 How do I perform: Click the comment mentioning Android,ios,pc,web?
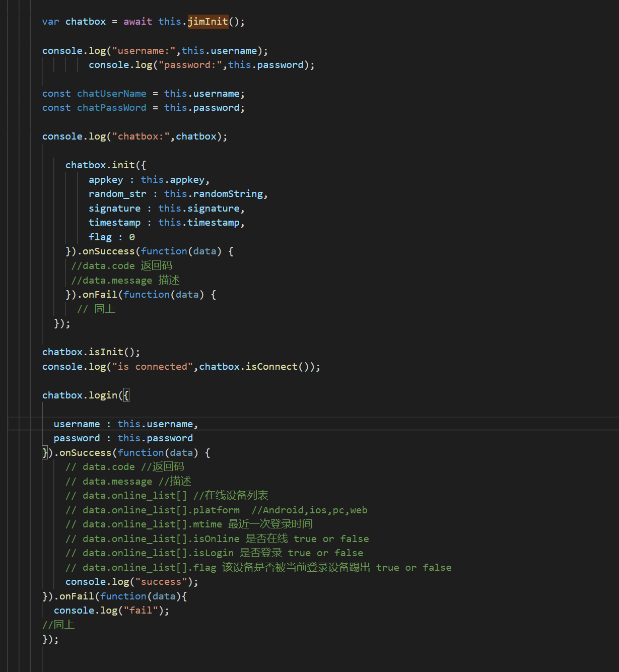pyautogui.click(x=309, y=510)
